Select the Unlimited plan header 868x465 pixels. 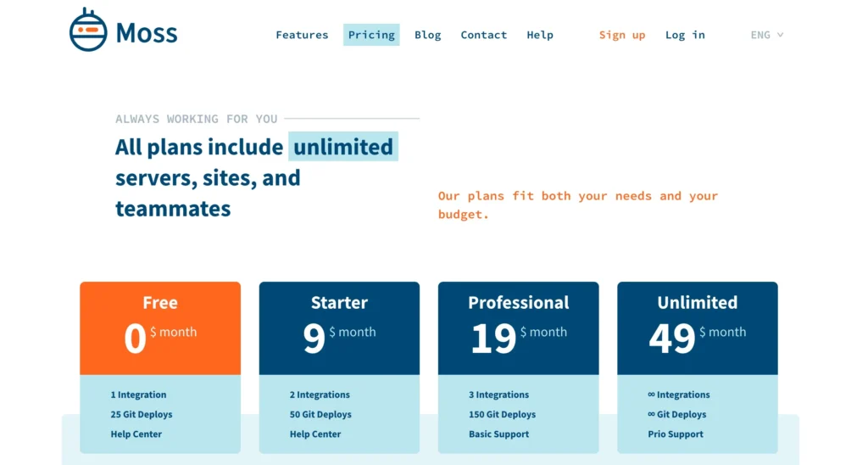[x=697, y=328]
